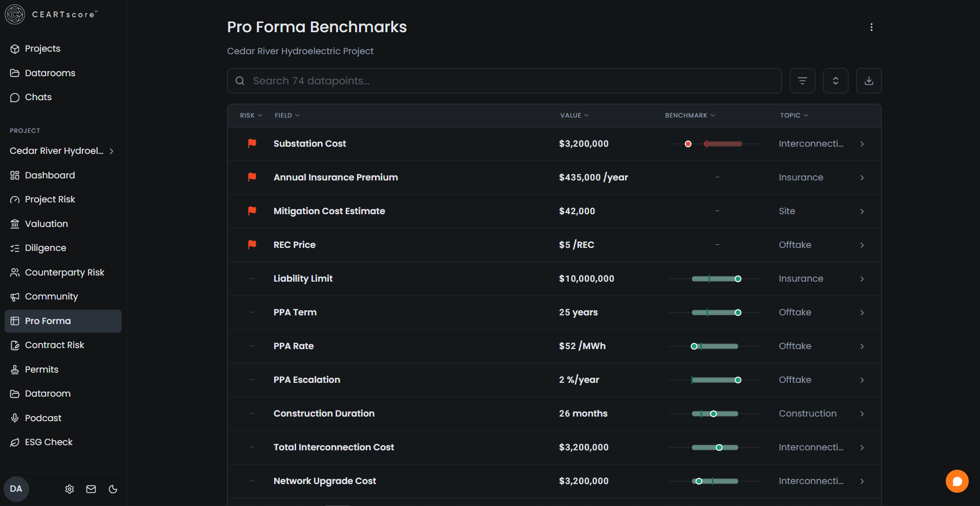Open the mail inbox icon

pyautogui.click(x=91, y=489)
